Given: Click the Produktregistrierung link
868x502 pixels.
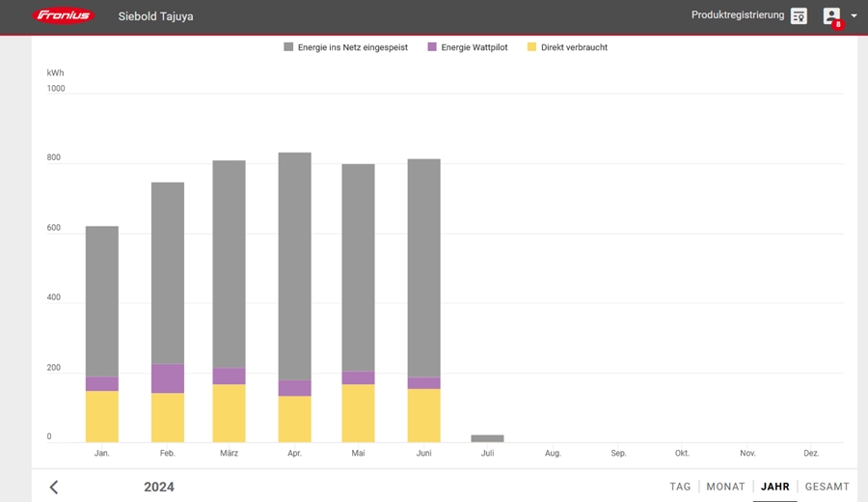Looking at the screenshot, I should coord(737,15).
